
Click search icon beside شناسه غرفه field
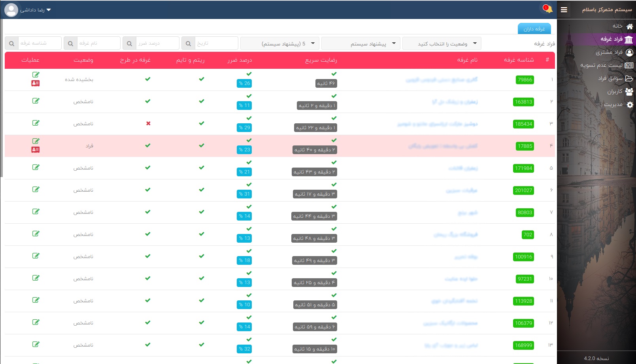pyautogui.click(x=12, y=43)
